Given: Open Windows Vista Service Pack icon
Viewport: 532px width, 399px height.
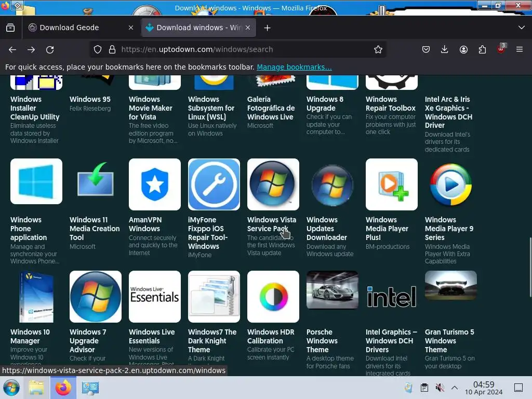Looking at the screenshot, I should (273, 184).
